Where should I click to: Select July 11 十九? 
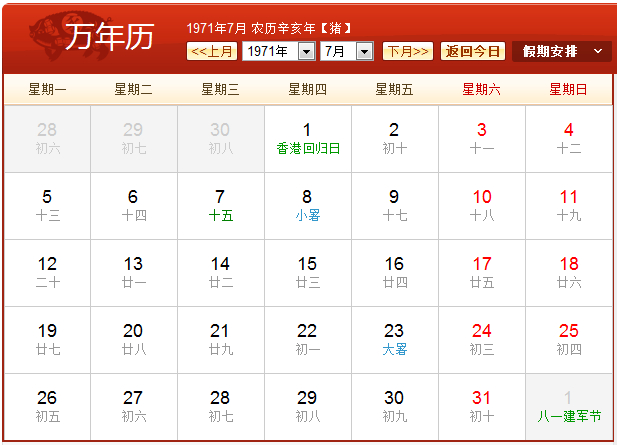(x=569, y=206)
